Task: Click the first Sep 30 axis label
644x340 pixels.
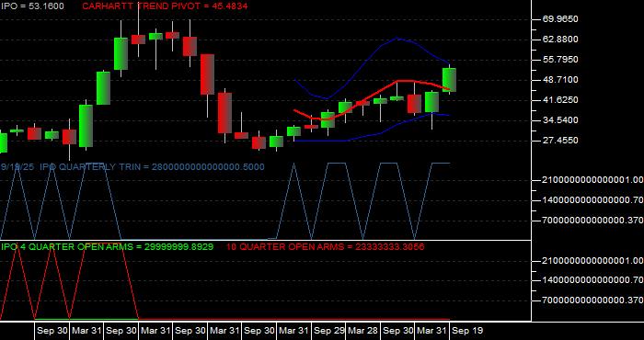Action: [x=52, y=331]
